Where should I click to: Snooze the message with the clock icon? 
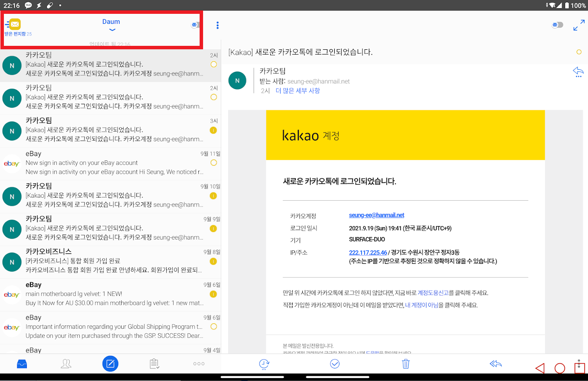click(x=264, y=364)
